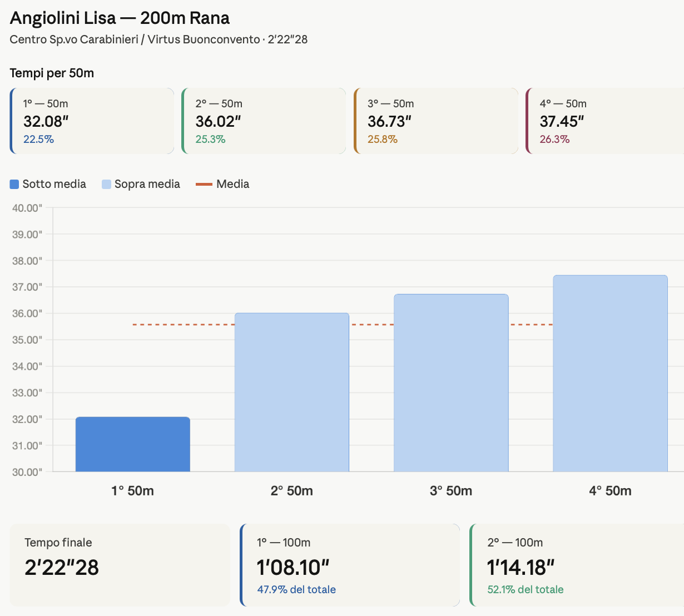
Task: Toggle the "Sopra media" legend item
Action: pos(141,184)
